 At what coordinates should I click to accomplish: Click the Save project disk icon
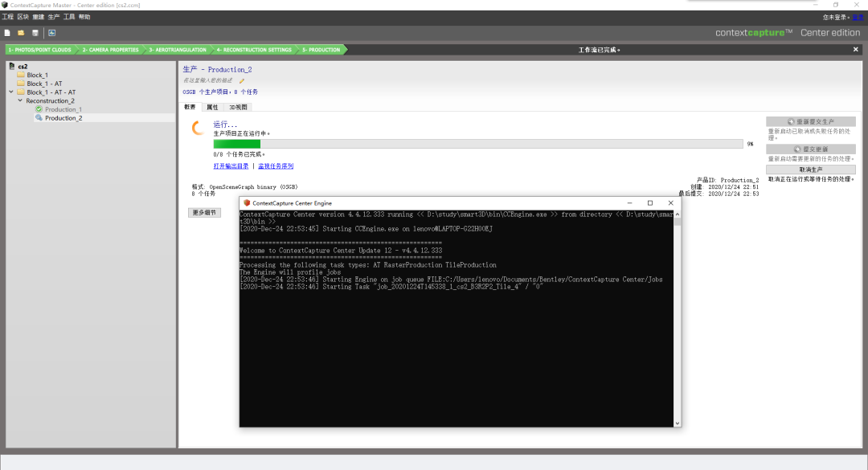pos(35,33)
